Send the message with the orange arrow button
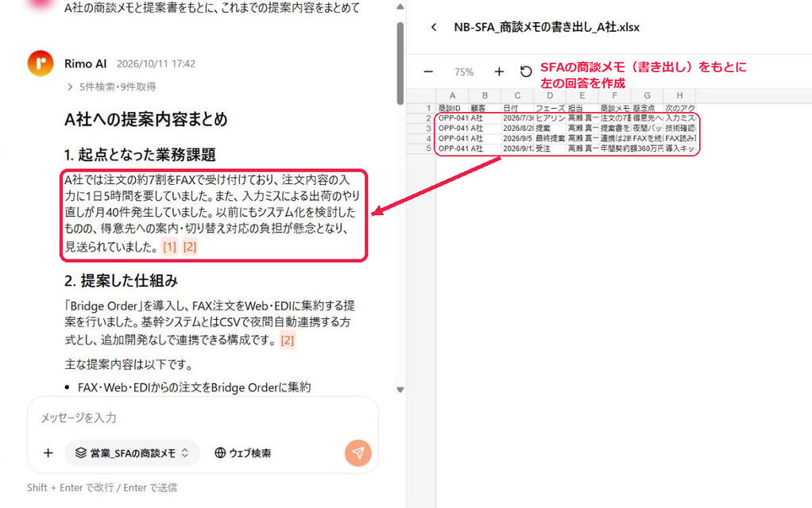 (358, 452)
